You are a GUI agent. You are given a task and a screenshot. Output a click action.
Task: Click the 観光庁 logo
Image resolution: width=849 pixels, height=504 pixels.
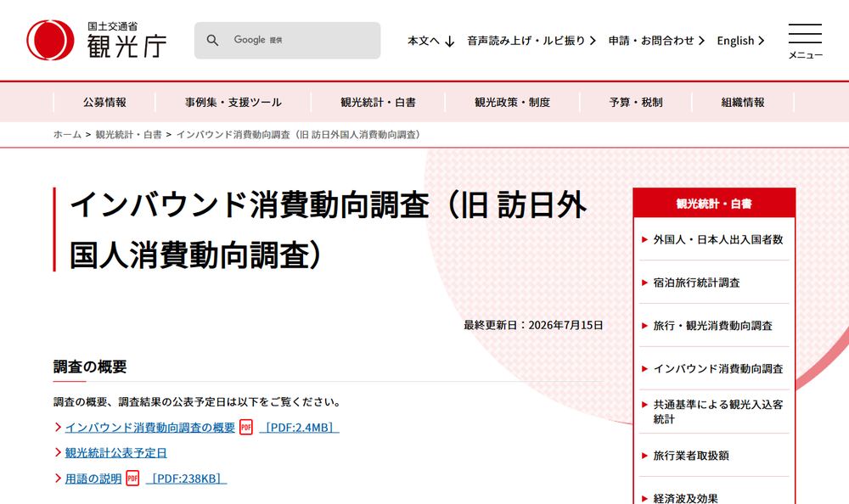click(97, 40)
